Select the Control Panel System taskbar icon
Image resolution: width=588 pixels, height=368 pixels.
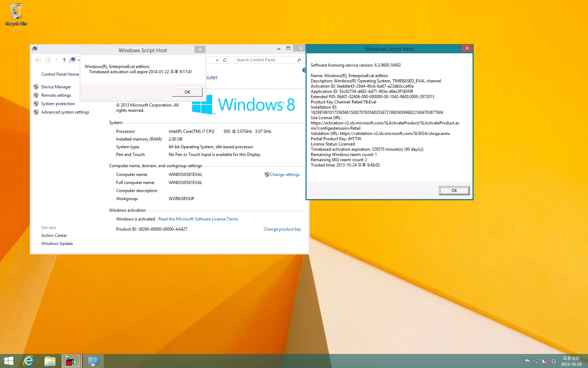tap(93, 361)
